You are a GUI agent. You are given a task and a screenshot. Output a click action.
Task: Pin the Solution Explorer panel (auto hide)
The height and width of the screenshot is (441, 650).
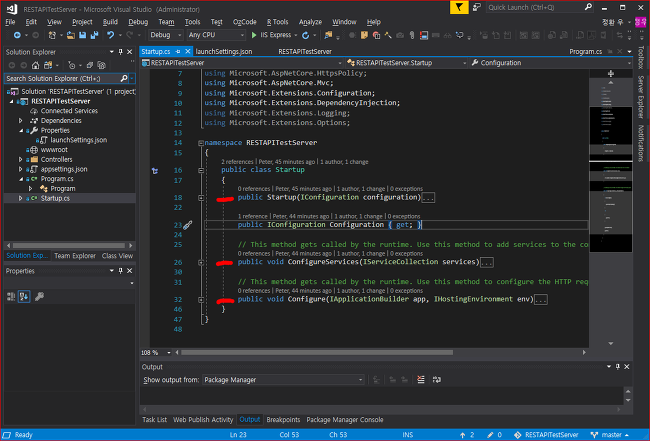[121, 52]
